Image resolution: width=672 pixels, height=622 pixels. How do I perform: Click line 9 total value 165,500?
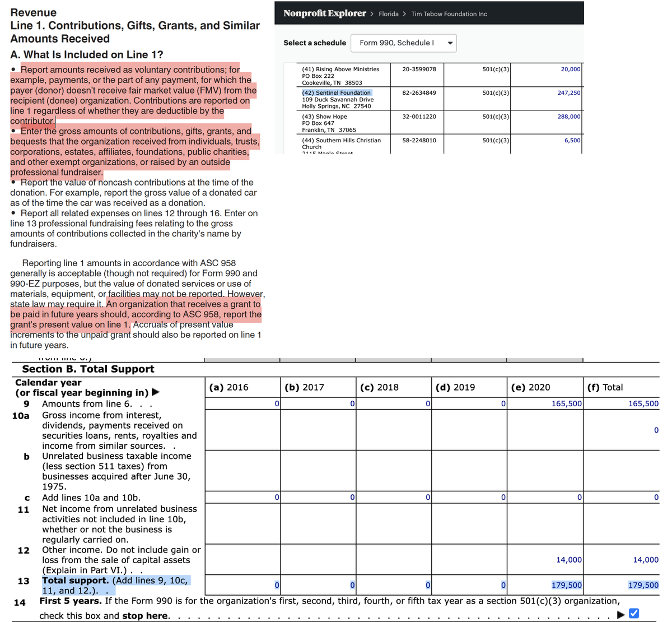643,403
